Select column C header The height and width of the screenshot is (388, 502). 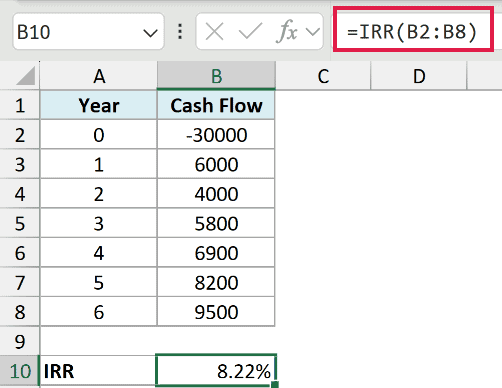point(323,76)
